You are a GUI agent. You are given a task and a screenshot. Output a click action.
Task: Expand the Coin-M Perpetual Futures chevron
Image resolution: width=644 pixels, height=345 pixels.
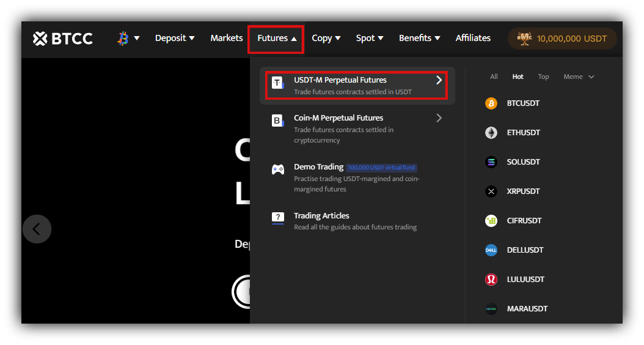pyautogui.click(x=439, y=118)
